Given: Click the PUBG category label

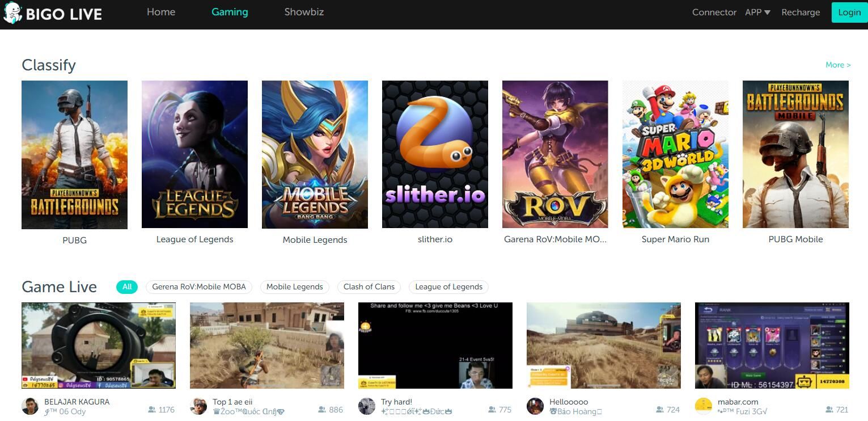Looking at the screenshot, I should 74,240.
